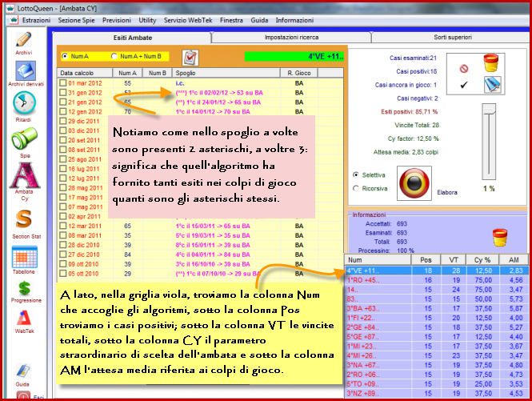Sort by the Spoglio column header
Image resolution: width=532 pixels, height=401 pixels.
226,73
